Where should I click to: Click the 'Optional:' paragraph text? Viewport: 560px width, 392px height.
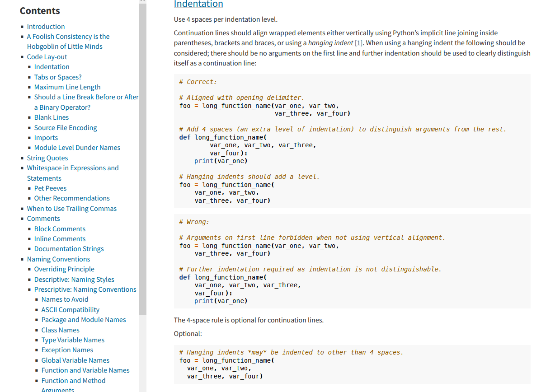coord(188,334)
